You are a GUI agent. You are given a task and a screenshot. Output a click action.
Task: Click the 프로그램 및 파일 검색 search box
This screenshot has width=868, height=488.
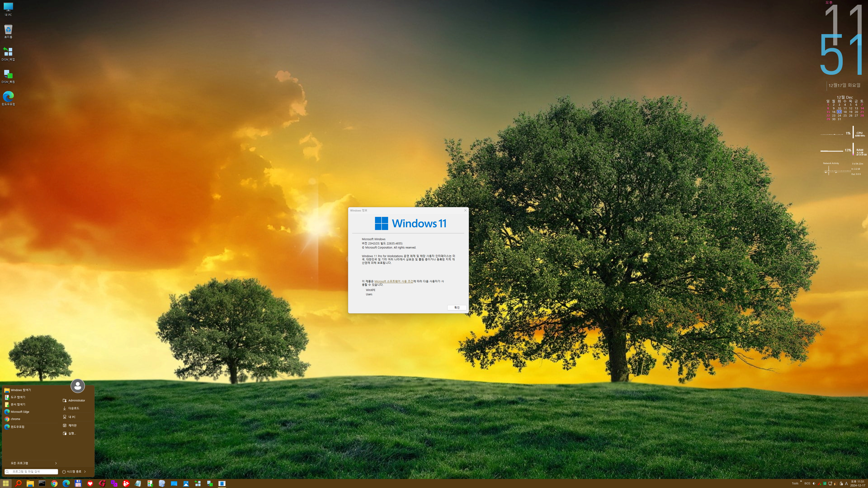coord(31,472)
